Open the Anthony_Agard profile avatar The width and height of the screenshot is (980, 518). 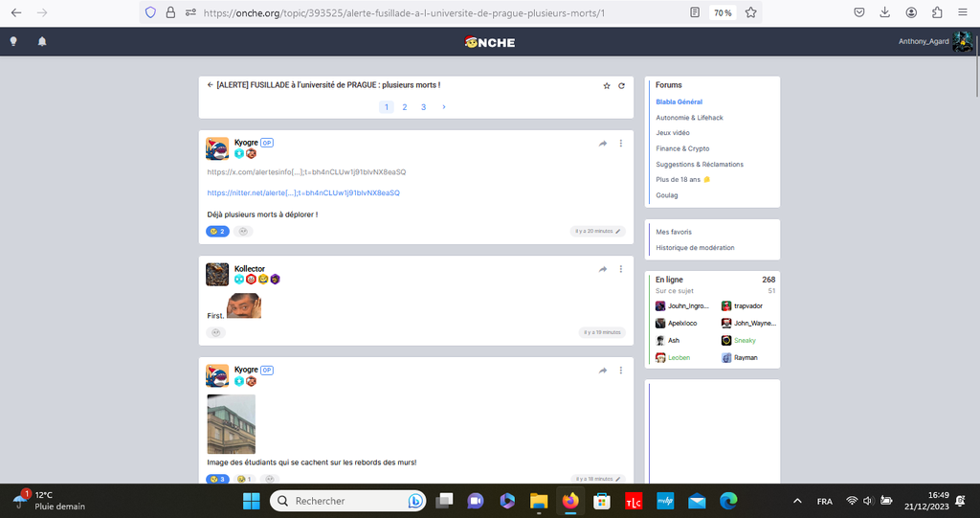click(x=962, y=41)
